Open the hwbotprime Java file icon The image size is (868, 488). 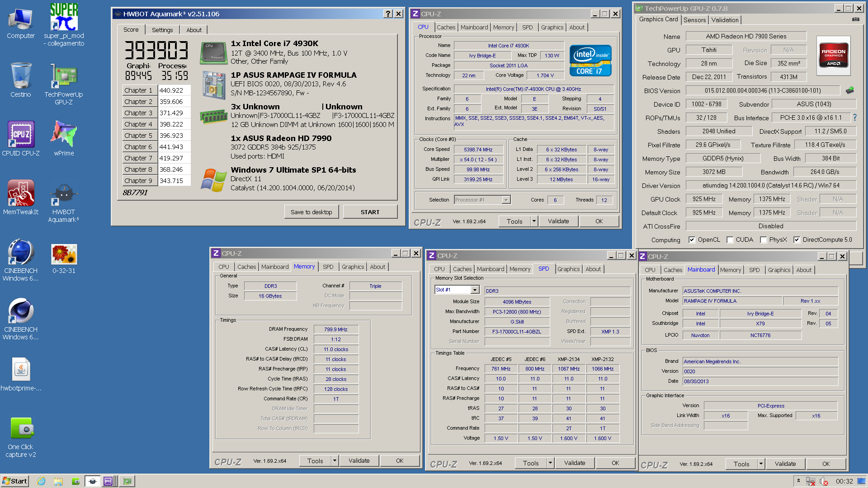pyautogui.click(x=20, y=374)
